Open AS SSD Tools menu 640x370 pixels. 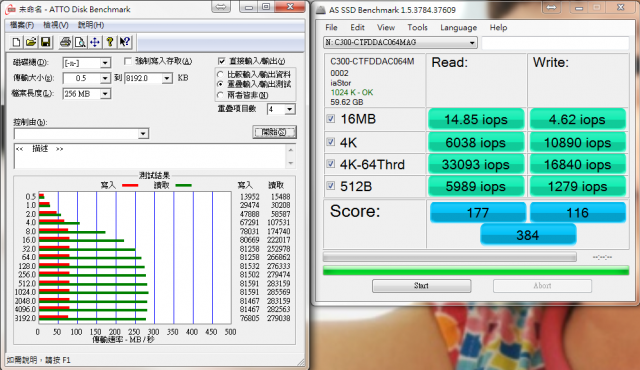tap(417, 27)
